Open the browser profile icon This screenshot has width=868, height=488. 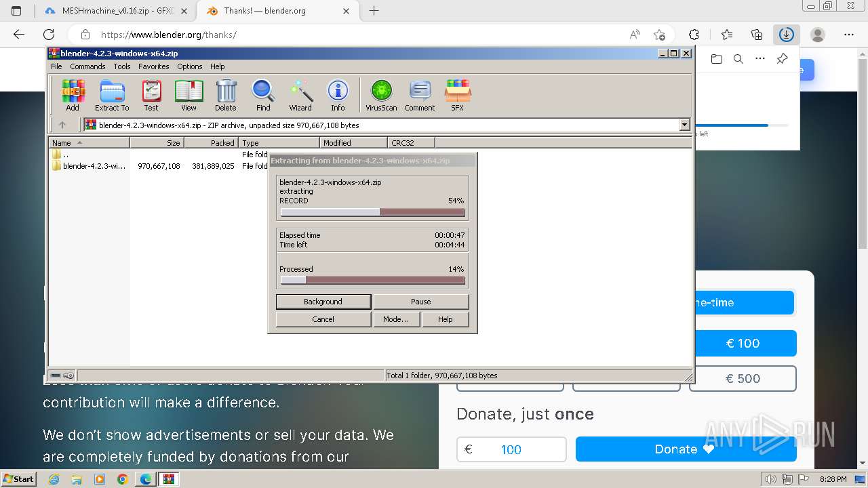pos(818,35)
